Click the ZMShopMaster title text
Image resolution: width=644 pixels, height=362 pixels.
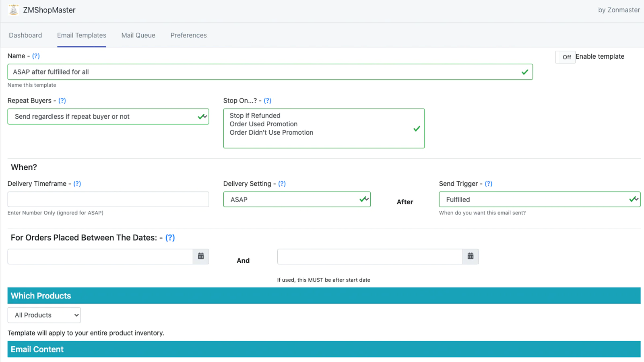click(x=49, y=10)
